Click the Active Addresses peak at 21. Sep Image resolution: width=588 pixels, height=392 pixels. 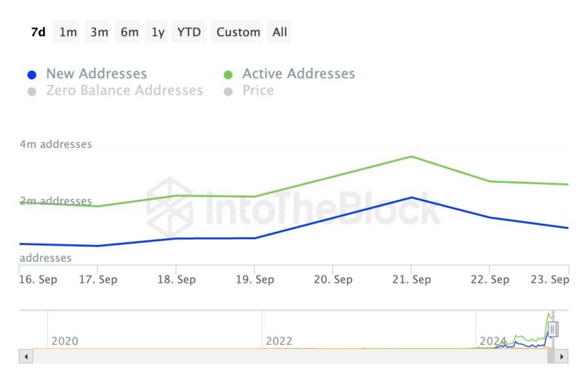click(x=412, y=157)
